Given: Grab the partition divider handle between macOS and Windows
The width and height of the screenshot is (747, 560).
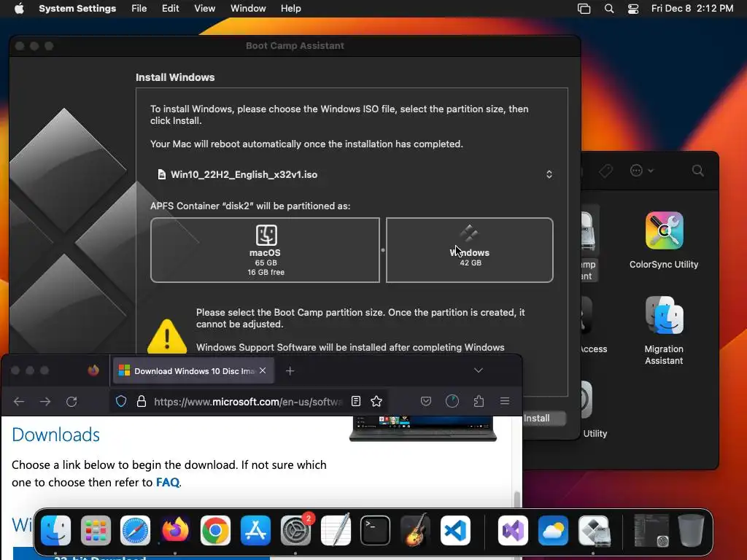Looking at the screenshot, I should 383,250.
